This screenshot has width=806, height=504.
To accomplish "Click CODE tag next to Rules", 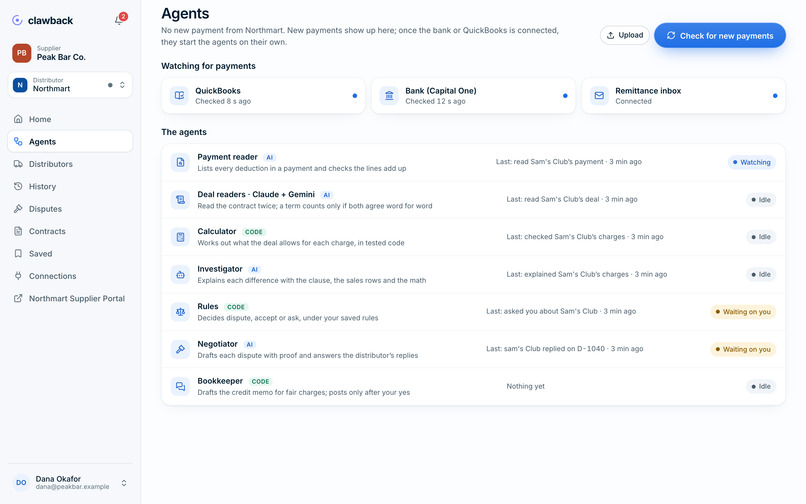I will click(235, 307).
